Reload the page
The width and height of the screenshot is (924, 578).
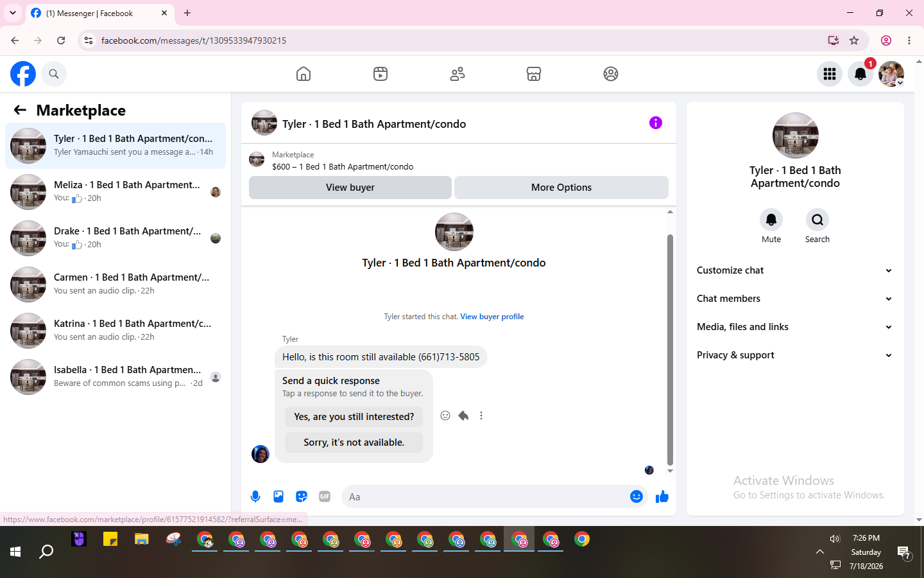[61, 40]
